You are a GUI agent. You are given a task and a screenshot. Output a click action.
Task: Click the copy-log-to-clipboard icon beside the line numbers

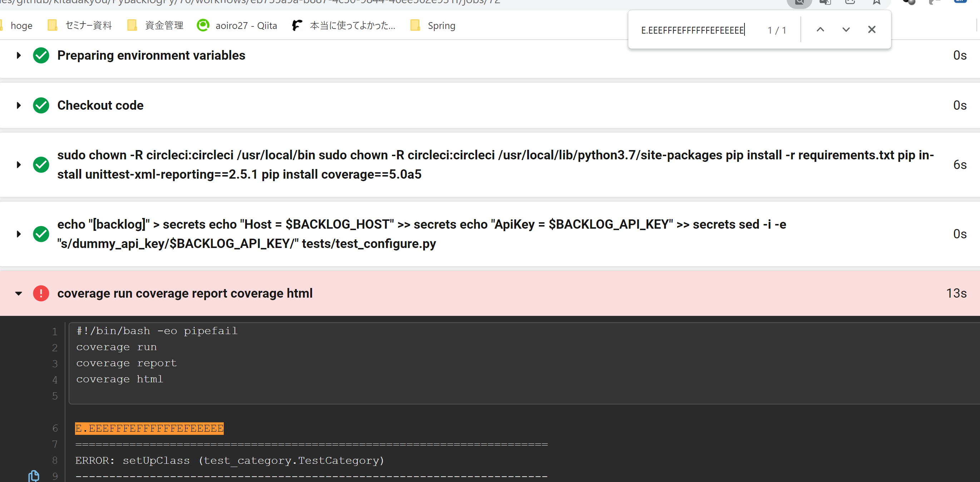coord(34,476)
